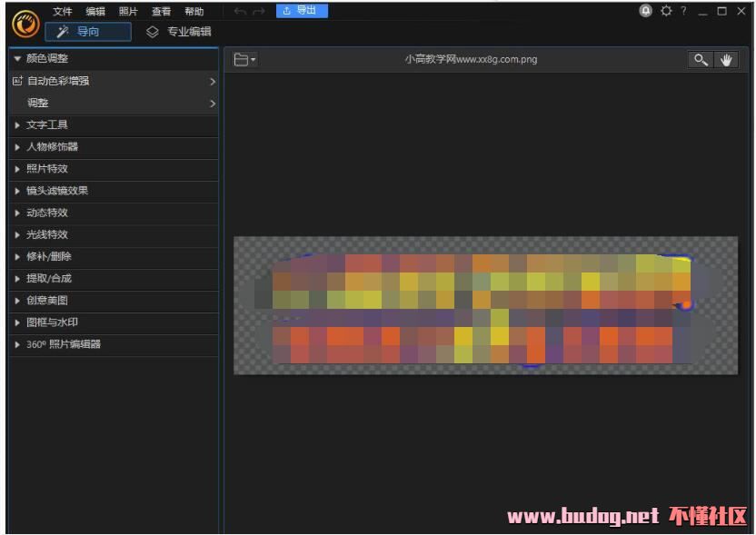Click the notification bell icon
The height and width of the screenshot is (535, 756).
click(x=646, y=11)
